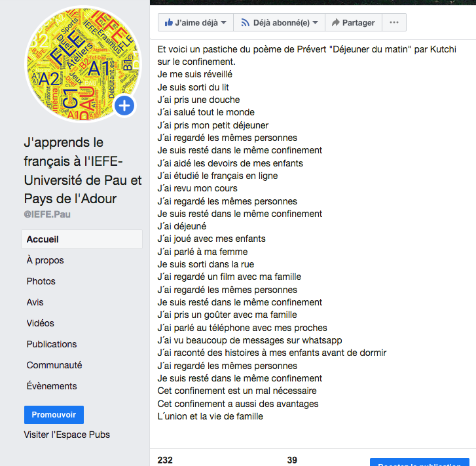Image resolution: width=476 pixels, height=466 pixels.
Task: Open the À propos section
Action: (45, 260)
